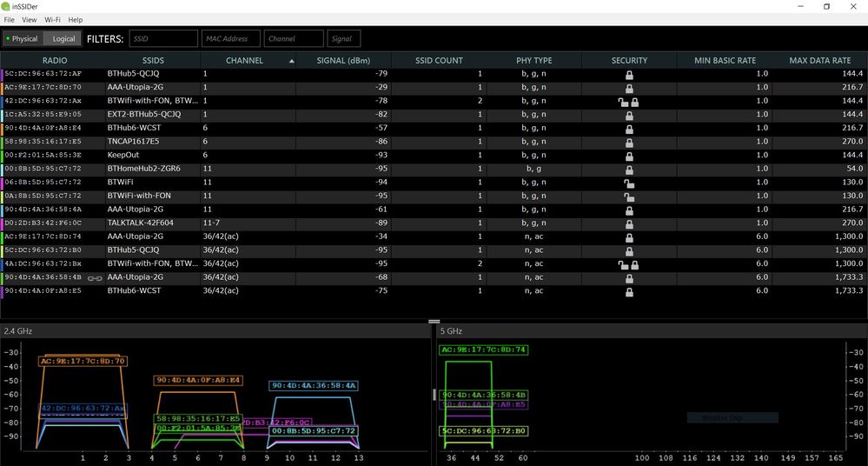Focus the SSID filter field
This screenshot has height=466, width=868.
pos(163,39)
